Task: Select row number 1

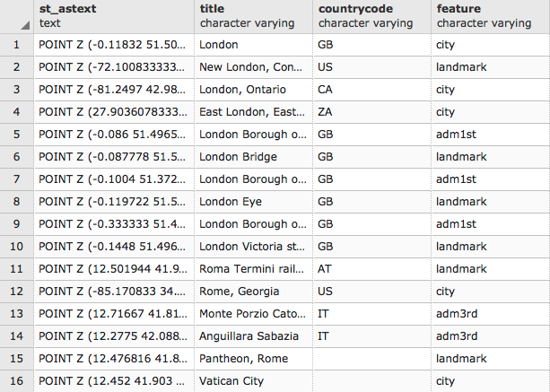Action: [x=16, y=44]
